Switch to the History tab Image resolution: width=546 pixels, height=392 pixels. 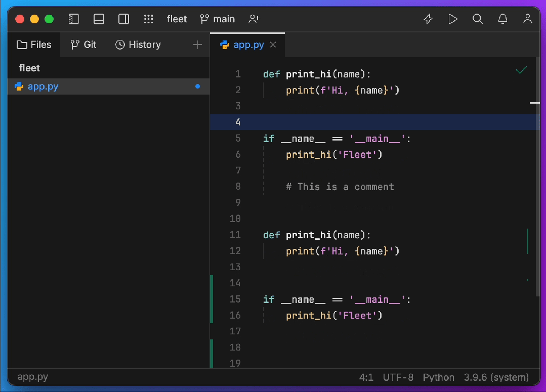point(138,45)
